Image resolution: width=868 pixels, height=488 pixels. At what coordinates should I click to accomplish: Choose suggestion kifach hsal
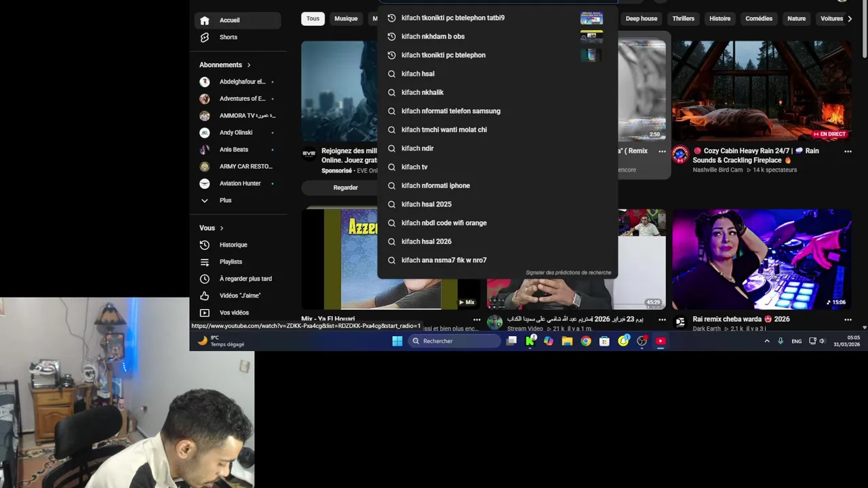[x=497, y=74]
